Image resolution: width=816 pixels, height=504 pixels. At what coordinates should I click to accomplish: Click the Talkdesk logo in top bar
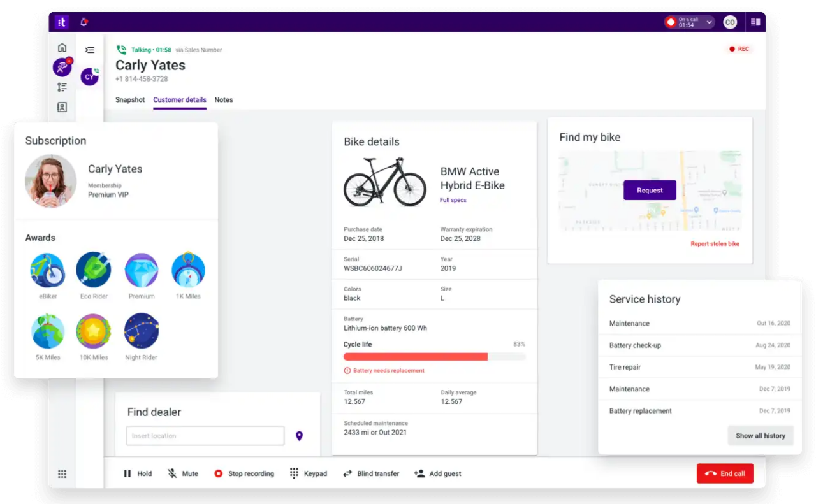(x=61, y=22)
